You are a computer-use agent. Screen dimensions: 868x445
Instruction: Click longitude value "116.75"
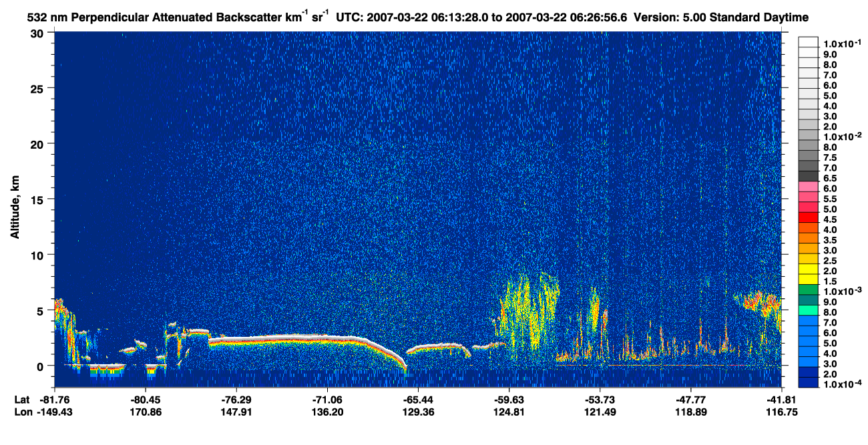click(781, 412)
